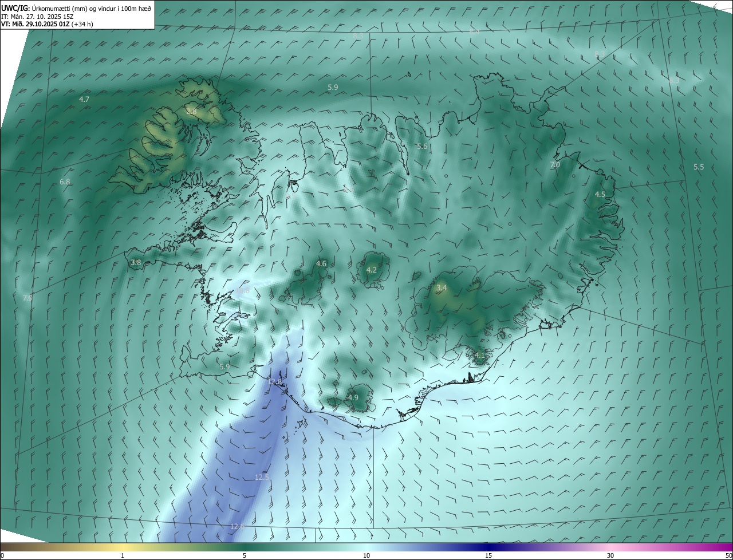Viewport: 733px width, 560px height.
Task: Click the 2.8 value on the Westfjords
Action: (191, 112)
